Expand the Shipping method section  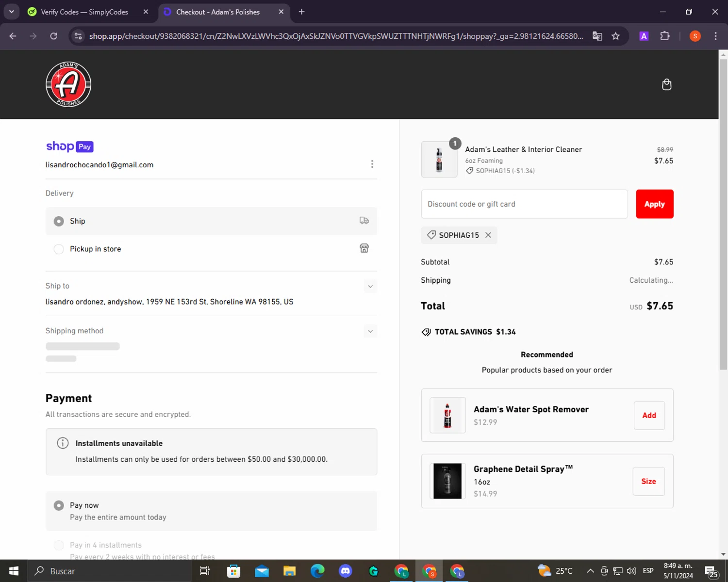(x=370, y=331)
